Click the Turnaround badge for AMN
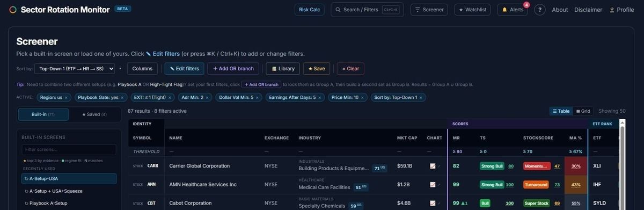The width and height of the screenshot is (644, 210). coord(536,185)
